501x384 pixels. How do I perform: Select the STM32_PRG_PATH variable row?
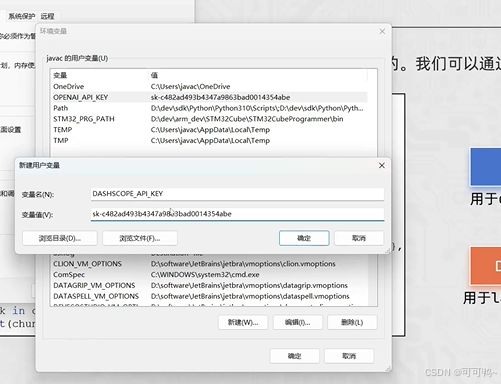point(210,119)
